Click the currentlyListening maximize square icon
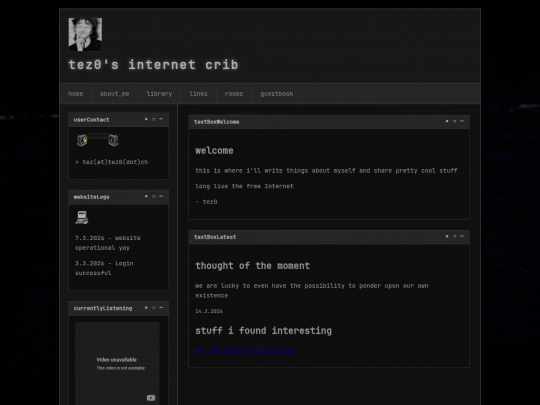The image size is (540, 405). (x=154, y=308)
